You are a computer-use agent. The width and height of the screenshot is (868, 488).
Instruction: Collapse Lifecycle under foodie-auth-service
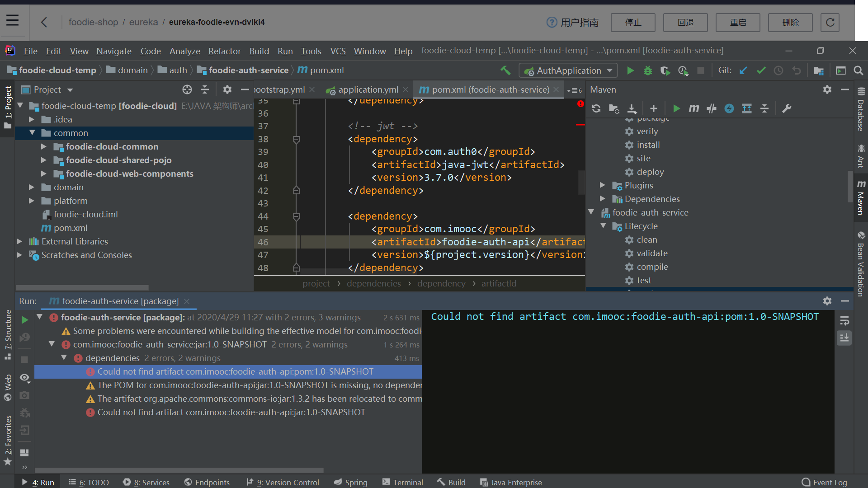(603, 226)
